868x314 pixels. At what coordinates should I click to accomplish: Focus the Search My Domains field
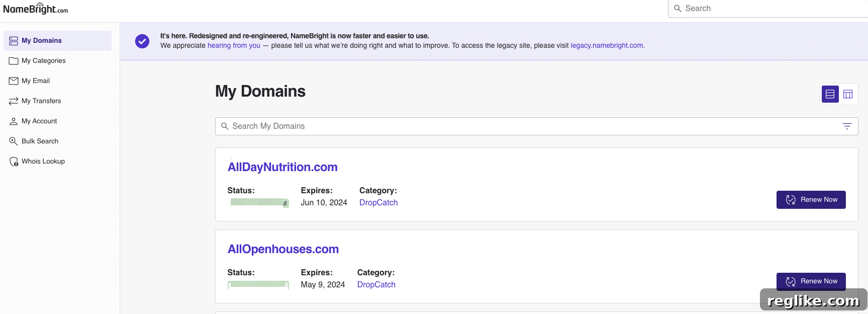(x=536, y=126)
